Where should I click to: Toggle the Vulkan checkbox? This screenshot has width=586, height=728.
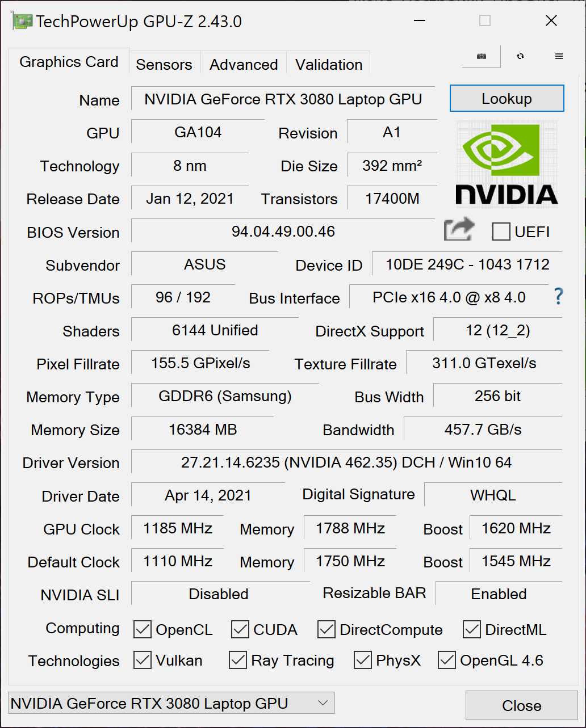point(142,660)
